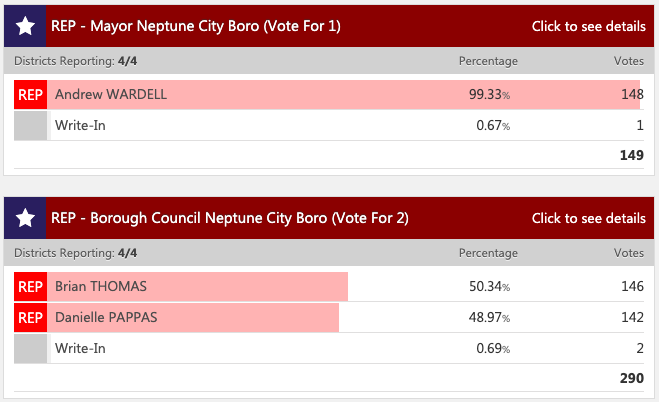Click the REP badge next to Andrew WARDELL
This screenshot has width=659, height=402.
point(30,95)
